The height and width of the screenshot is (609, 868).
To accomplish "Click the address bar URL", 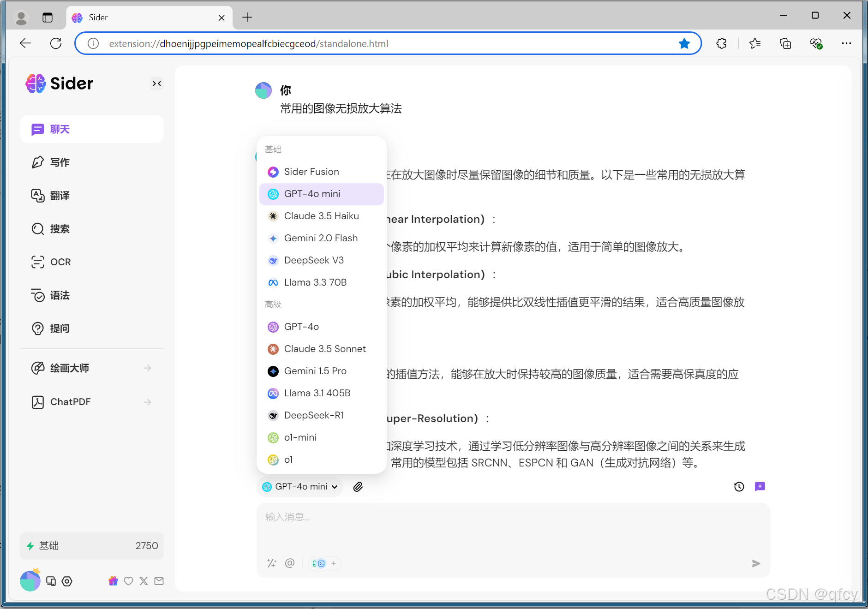I will 248,43.
